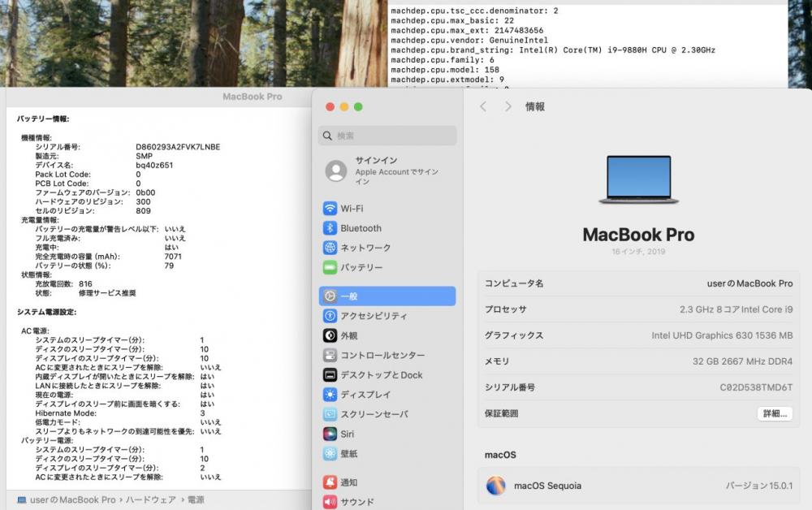The image size is (812, 510).
Task: Click the large MacBook Pro heading
Action: coord(638,235)
